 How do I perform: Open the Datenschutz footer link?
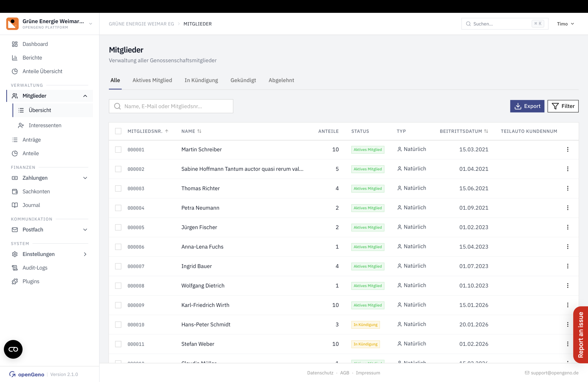point(320,373)
